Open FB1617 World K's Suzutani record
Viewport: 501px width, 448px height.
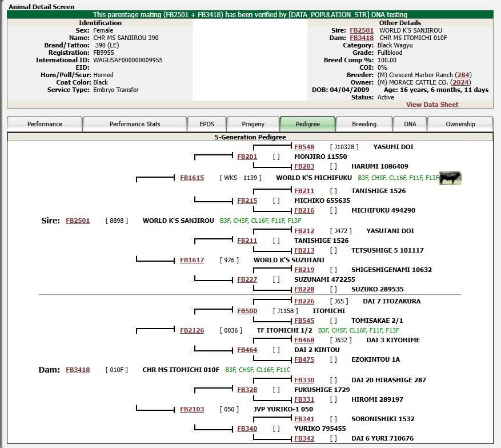click(192, 260)
